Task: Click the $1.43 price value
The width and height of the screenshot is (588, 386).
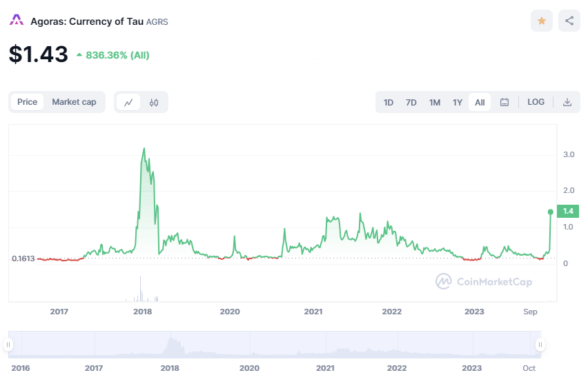Action: pyautogui.click(x=38, y=54)
